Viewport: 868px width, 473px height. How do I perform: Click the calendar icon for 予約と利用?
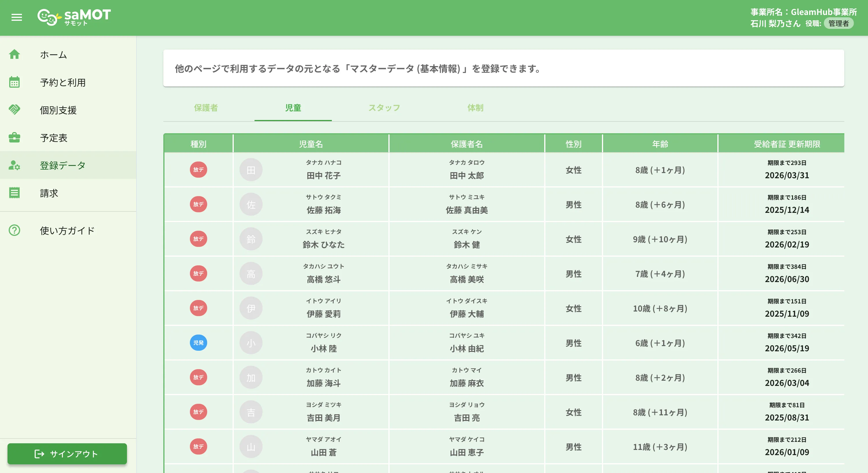15,82
